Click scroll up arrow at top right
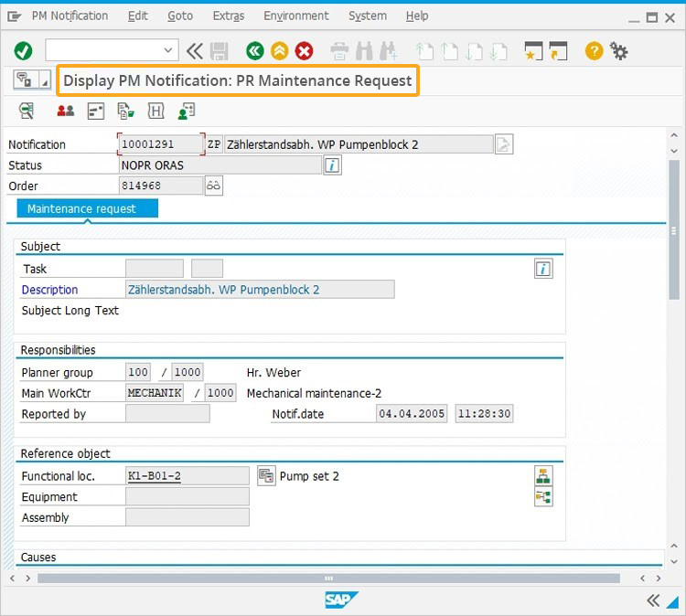 tap(674, 135)
